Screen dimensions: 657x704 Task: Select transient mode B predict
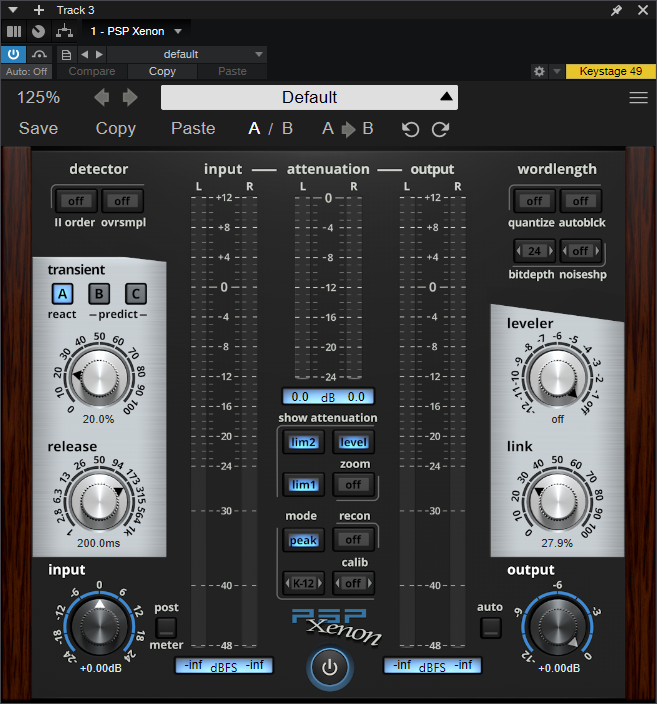[99, 294]
